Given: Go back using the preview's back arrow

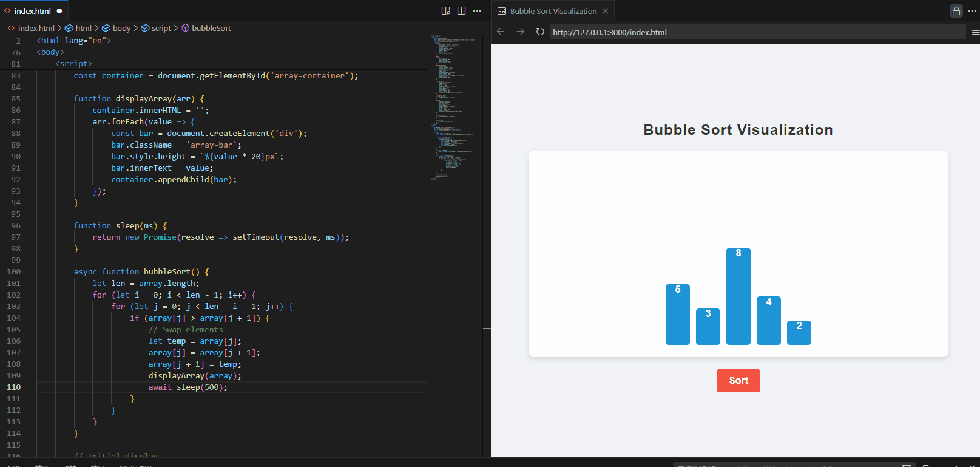Looking at the screenshot, I should coord(501,32).
